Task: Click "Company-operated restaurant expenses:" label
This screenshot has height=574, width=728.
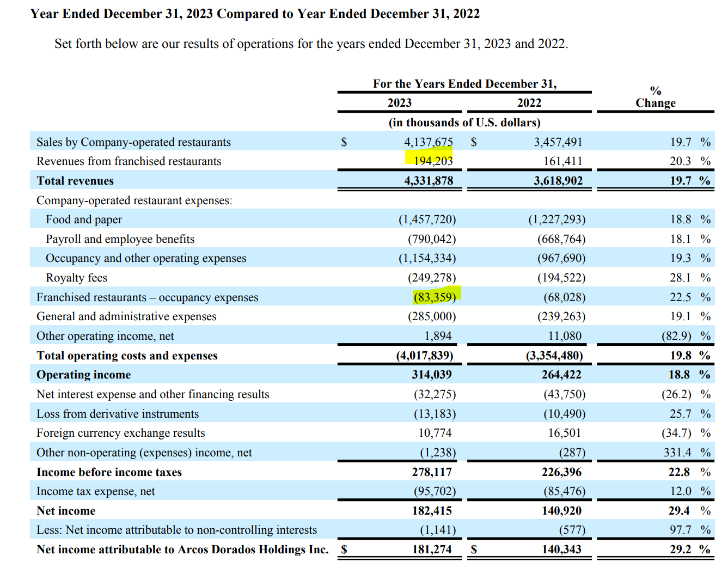Action: [x=134, y=200]
